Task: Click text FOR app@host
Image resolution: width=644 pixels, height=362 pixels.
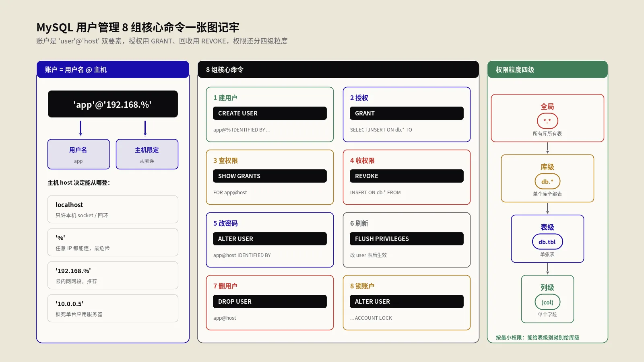Action: (230, 193)
